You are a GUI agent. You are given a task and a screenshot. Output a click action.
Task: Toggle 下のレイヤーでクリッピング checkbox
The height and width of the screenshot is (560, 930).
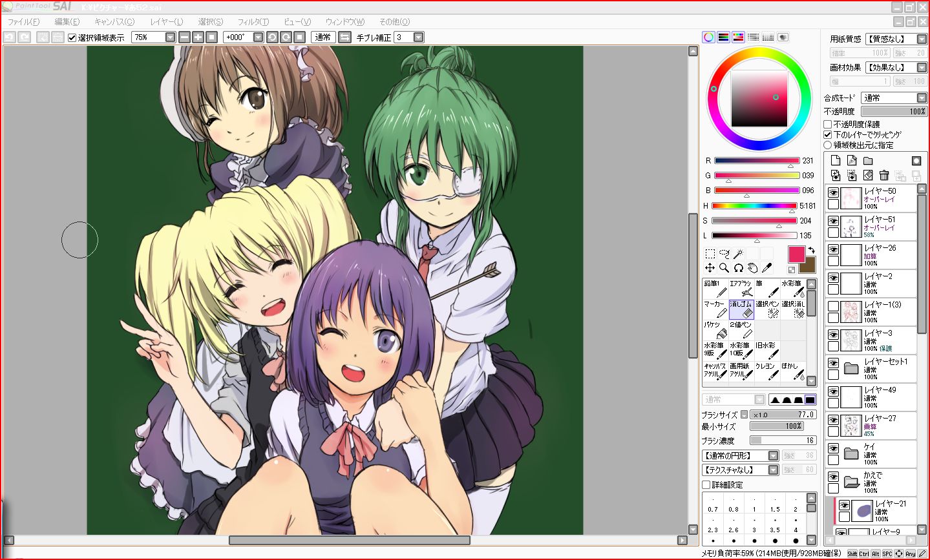click(x=828, y=134)
